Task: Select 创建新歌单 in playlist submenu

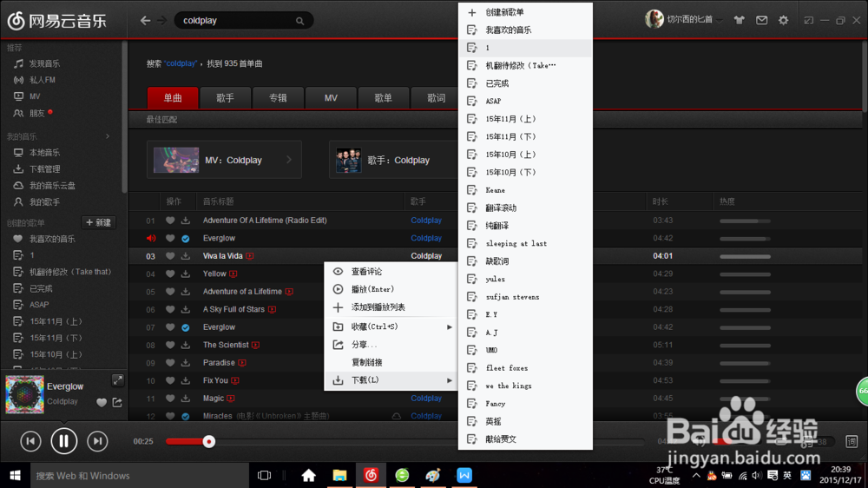Action: point(525,12)
